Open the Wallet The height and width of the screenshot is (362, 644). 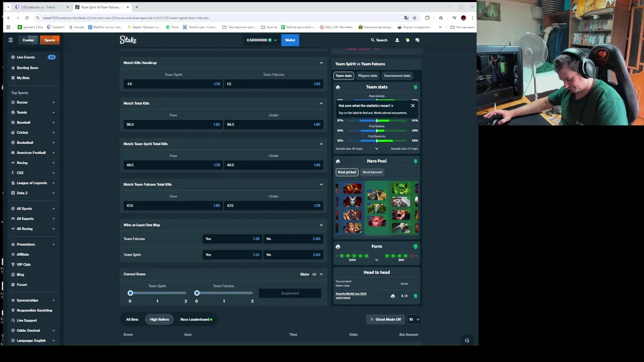290,40
